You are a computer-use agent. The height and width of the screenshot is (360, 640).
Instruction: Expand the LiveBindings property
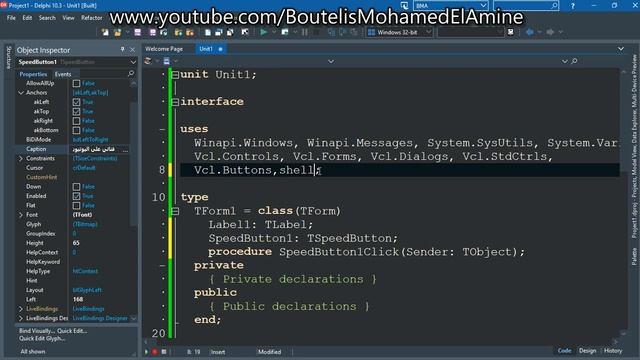[x=21, y=309]
